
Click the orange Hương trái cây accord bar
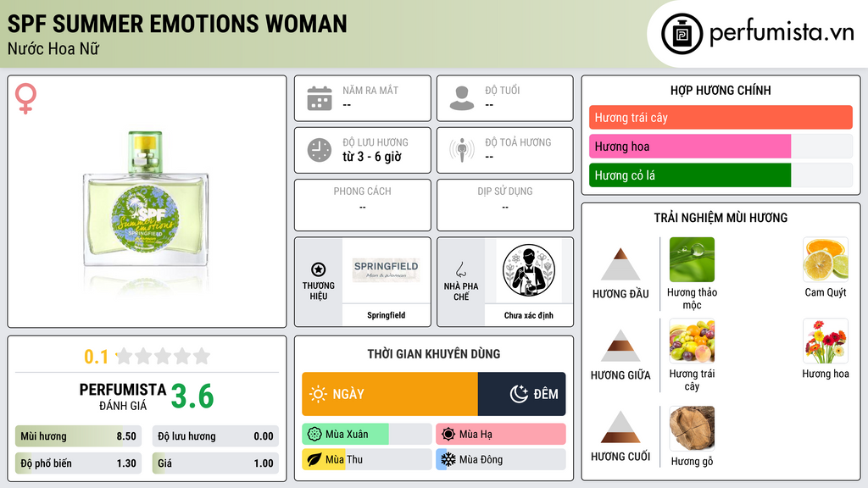[x=721, y=117]
